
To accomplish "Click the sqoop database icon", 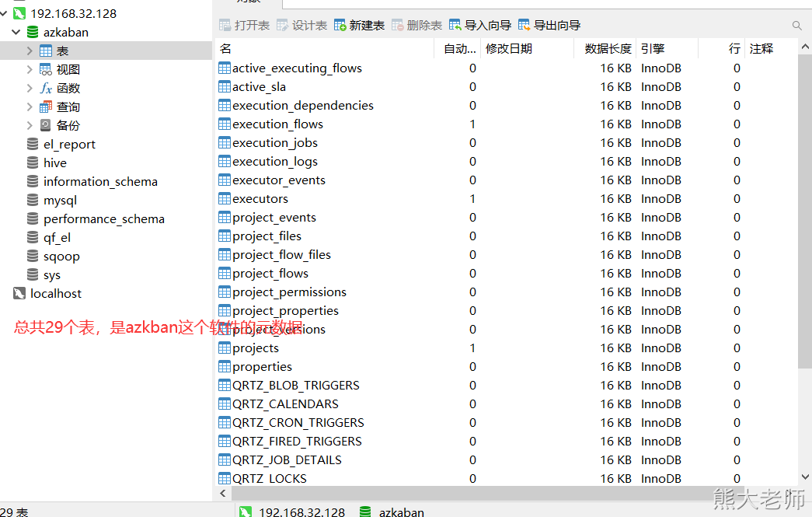I will coord(33,256).
